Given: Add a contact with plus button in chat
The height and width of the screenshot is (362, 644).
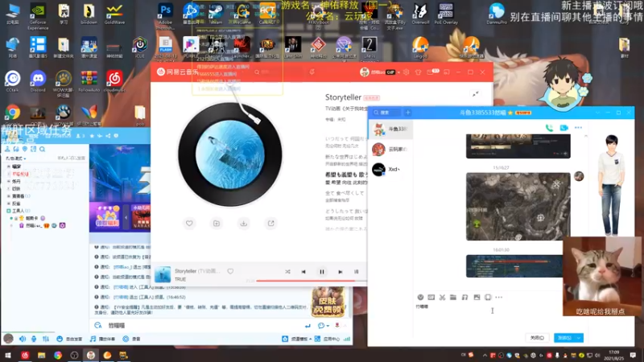Looking at the screenshot, I should point(408,113).
